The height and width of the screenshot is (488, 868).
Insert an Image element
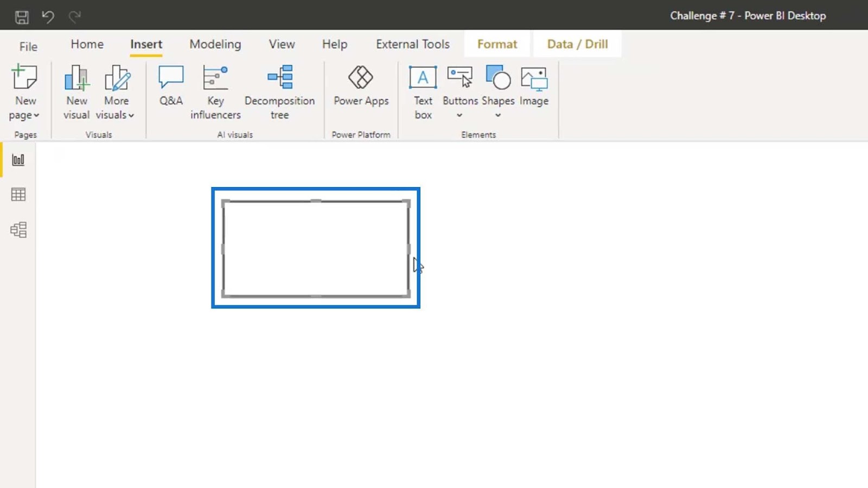coord(534,86)
